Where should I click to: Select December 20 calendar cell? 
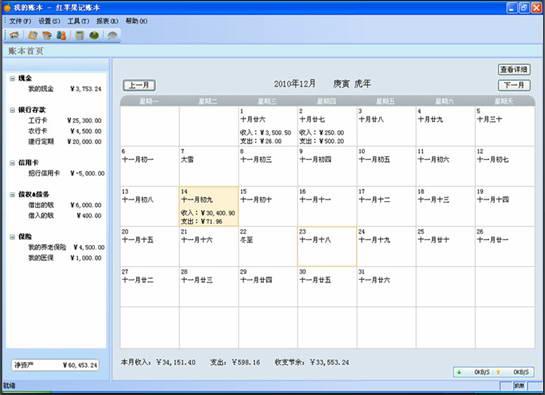click(x=150, y=247)
